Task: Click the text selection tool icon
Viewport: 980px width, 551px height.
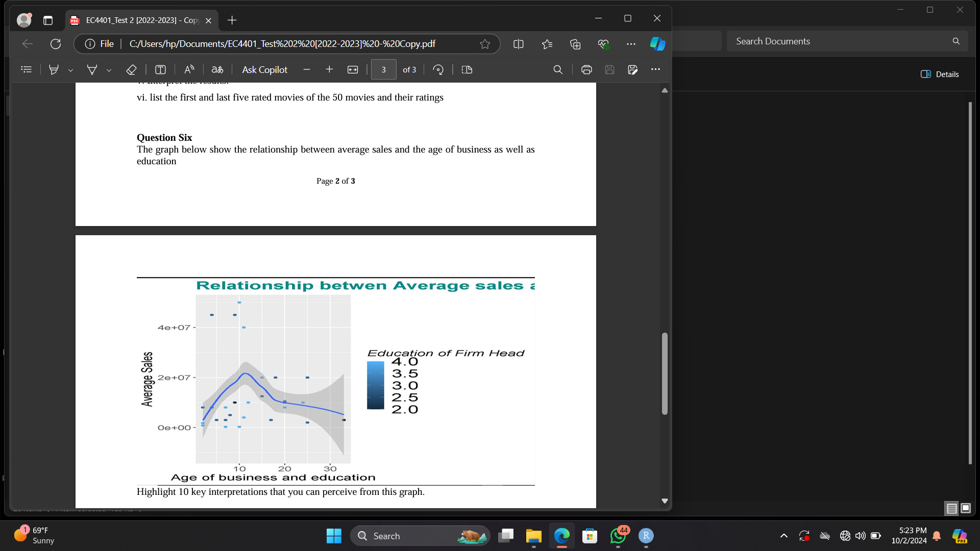Action: point(160,69)
